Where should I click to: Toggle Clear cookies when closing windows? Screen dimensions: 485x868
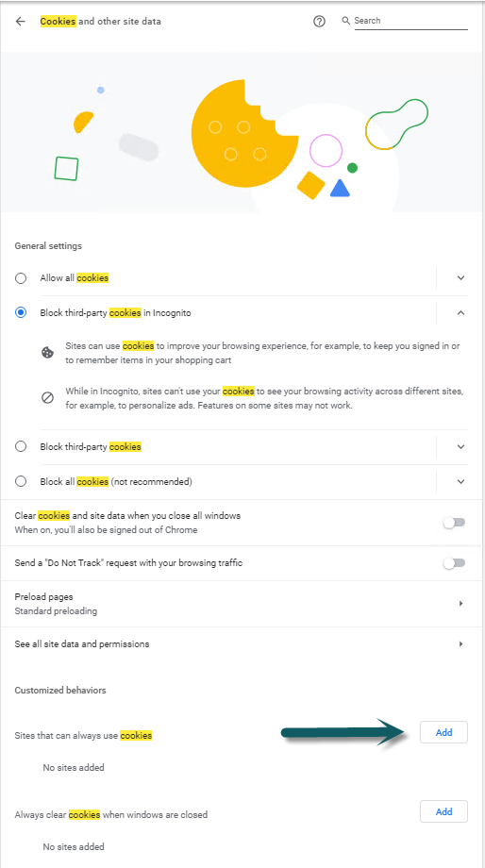coord(454,523)
